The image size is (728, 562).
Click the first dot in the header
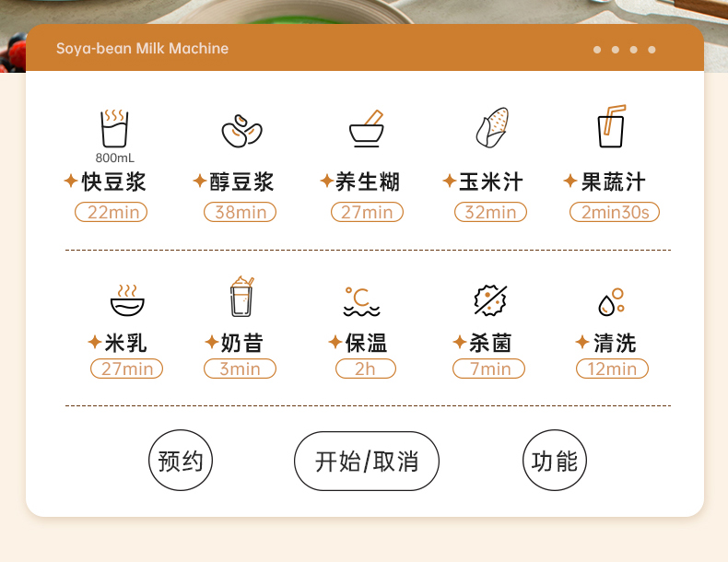597,50
